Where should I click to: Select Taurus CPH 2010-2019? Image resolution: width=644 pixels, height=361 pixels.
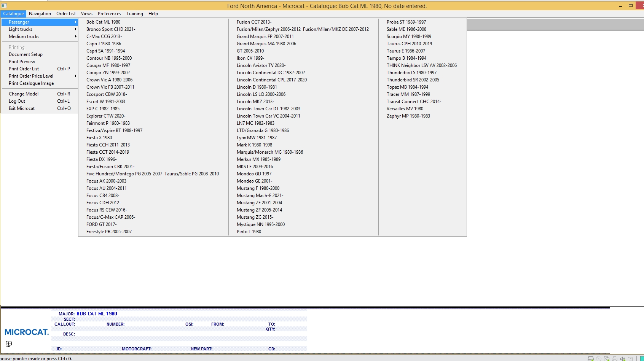[409, 44]
